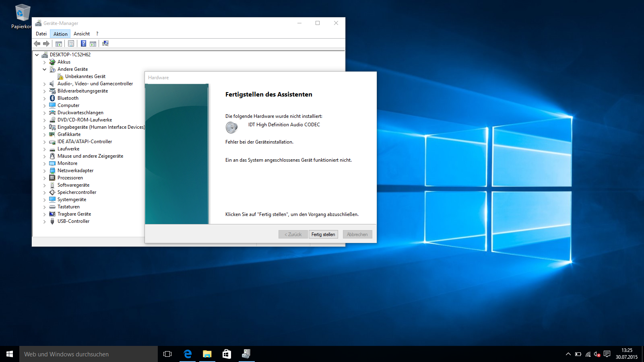Select the Monitore tree item
This screenshot has height=362, width=644.
pos(67,163)
